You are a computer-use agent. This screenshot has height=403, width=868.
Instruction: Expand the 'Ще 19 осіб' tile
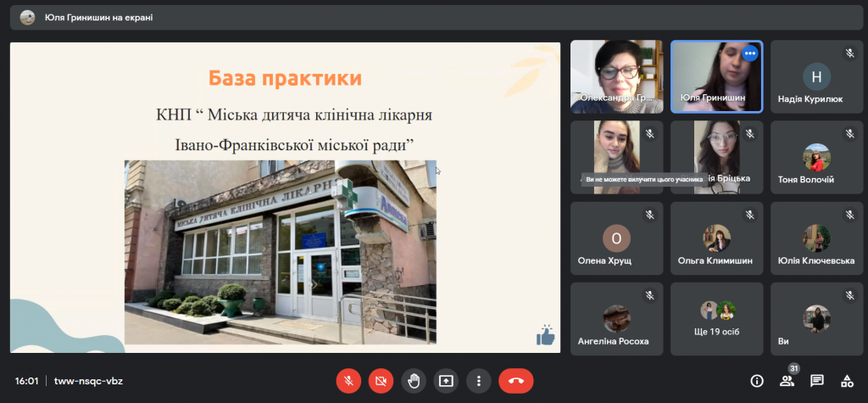point(716,318)
